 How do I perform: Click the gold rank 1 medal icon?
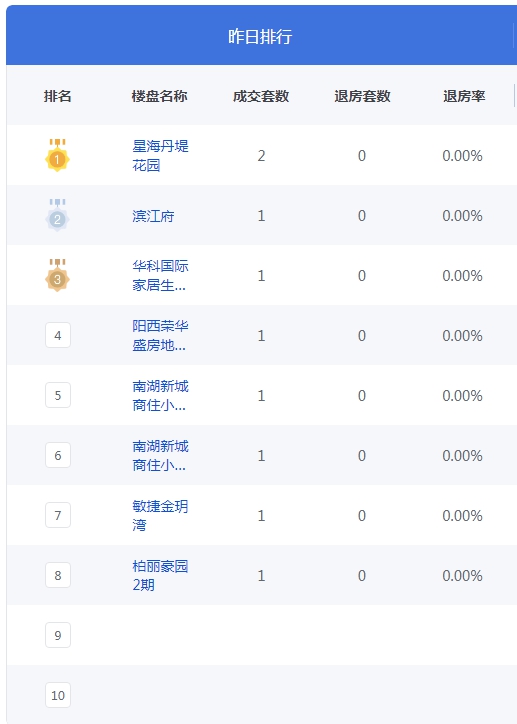click(x=57, y=155)
